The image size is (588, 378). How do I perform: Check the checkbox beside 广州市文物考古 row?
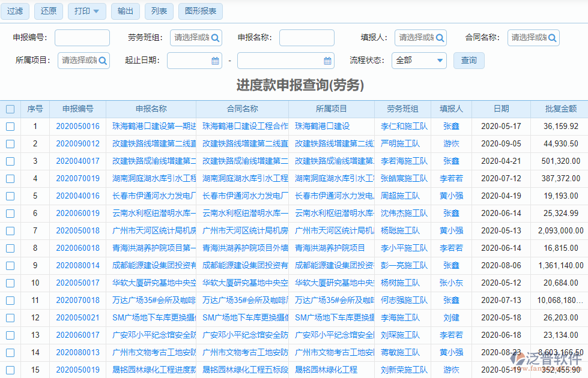[x=10, y=352]
